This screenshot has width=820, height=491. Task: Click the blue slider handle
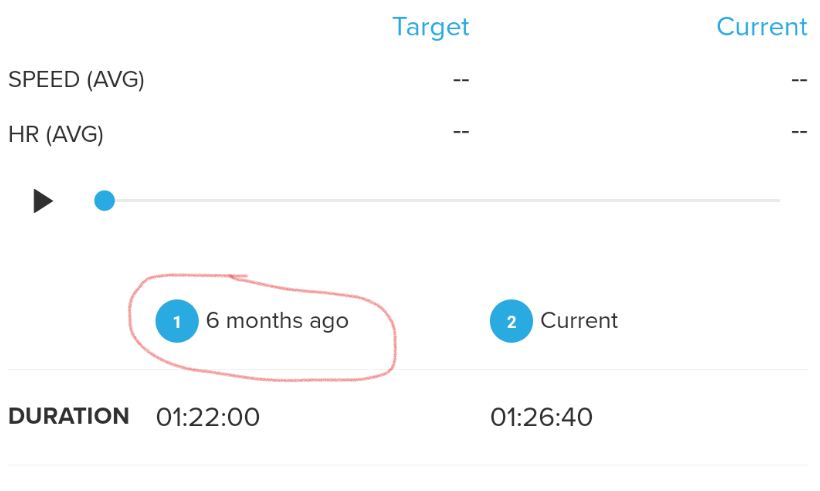104,201
